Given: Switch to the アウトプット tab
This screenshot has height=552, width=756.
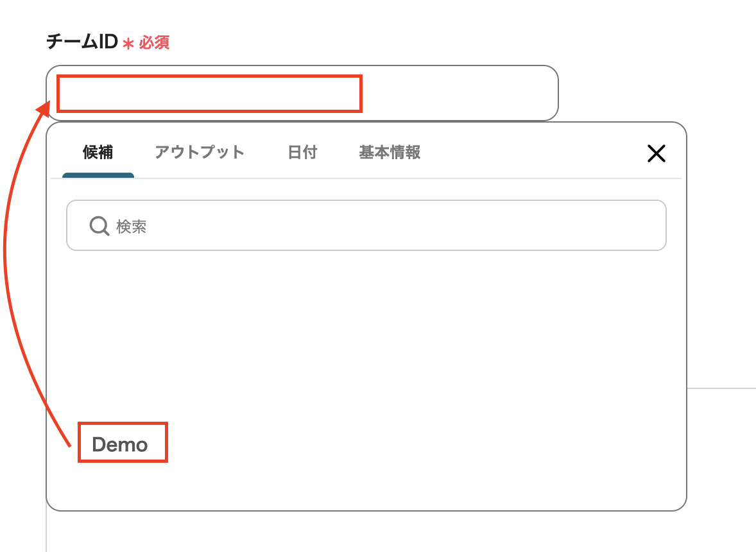Looking at the screenshot, I should coord(200,153).
